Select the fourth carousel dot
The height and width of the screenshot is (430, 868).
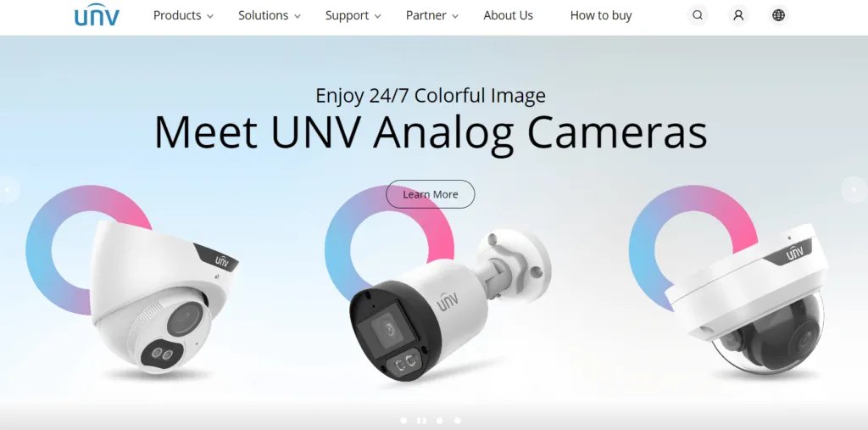coord(457,421)
